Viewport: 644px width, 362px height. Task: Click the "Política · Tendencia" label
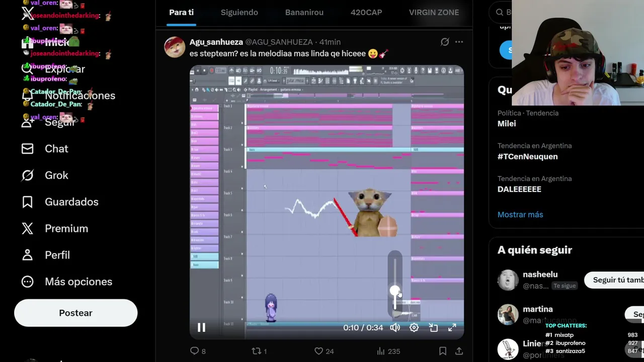(528, 113)
